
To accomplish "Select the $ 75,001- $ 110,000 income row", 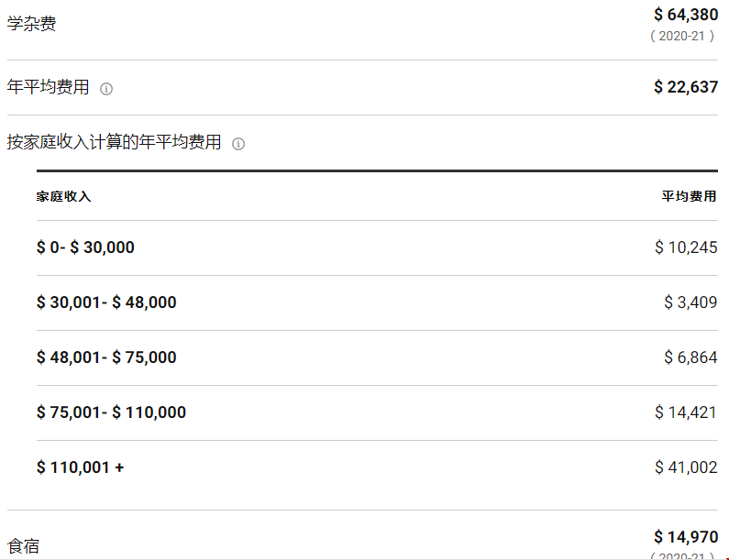I will pos(111,412).
